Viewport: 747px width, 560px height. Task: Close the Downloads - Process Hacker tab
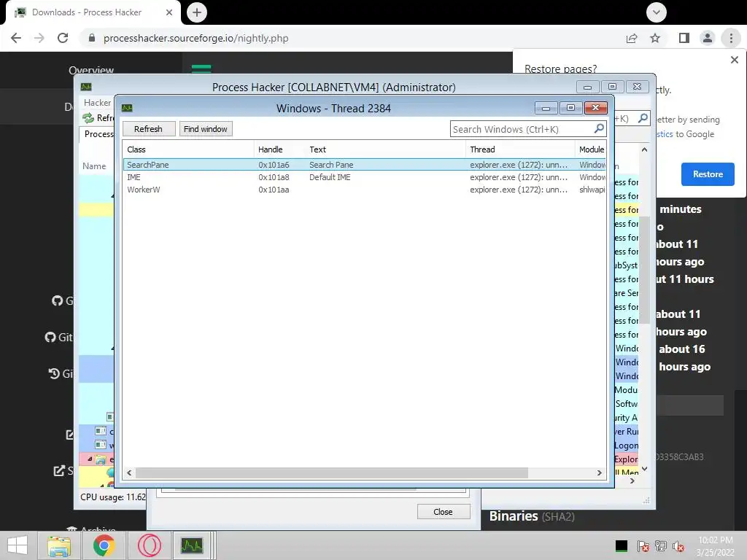coord(169,12)
